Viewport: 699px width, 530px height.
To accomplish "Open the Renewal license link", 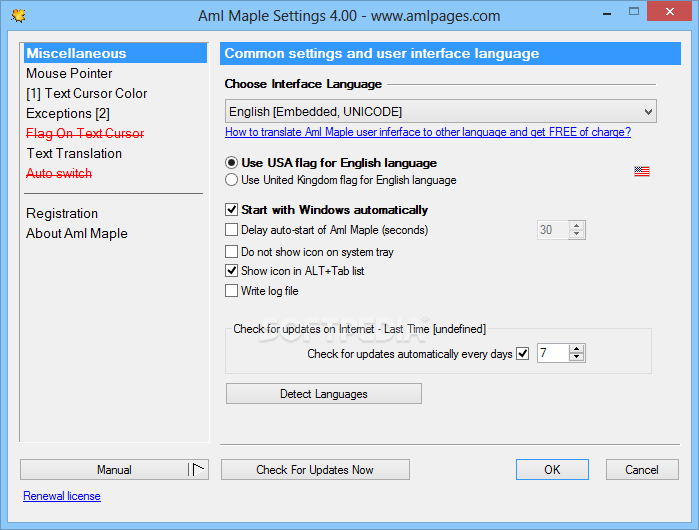I will (62, 496).
